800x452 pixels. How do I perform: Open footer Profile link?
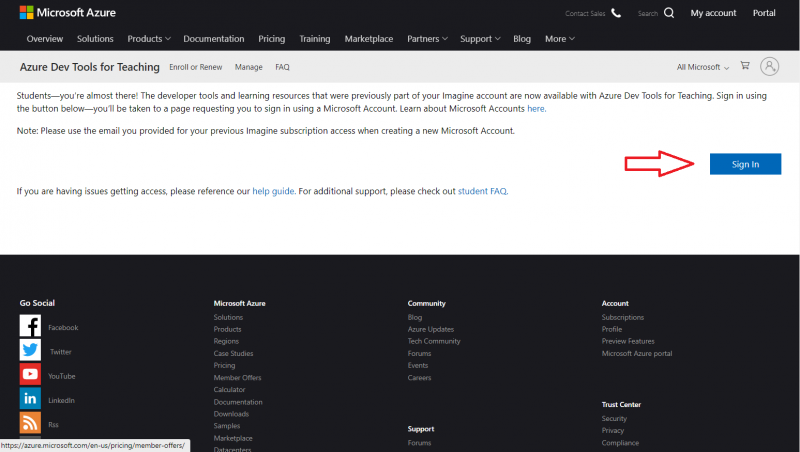(612, 330)
